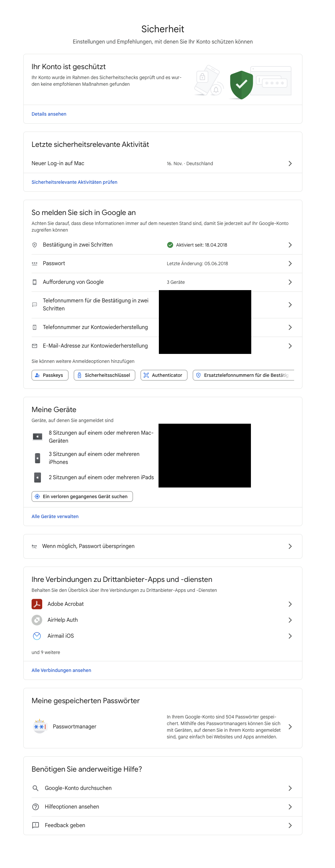Click the question mark icon for Hilfeoptionen

point(35,806)
